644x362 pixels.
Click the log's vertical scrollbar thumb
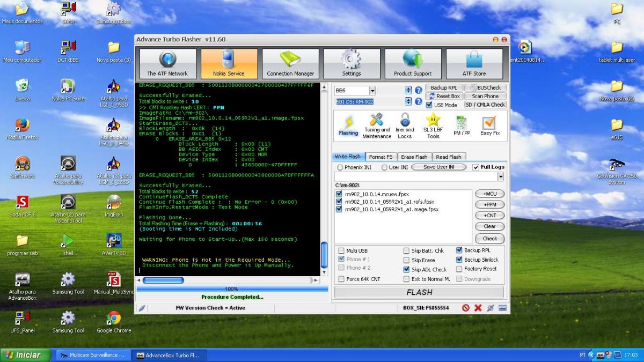324,255
